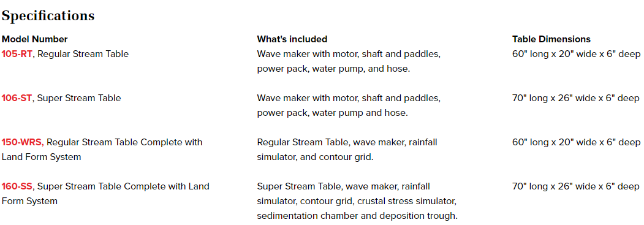Open the 160-SS model link
The image size is (644, 225).
click(17, 186)
